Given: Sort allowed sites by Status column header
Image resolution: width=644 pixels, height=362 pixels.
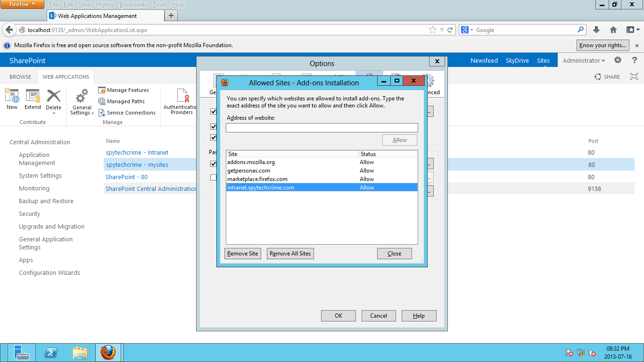Looking at the screenshot, I should tap(388, 154).
